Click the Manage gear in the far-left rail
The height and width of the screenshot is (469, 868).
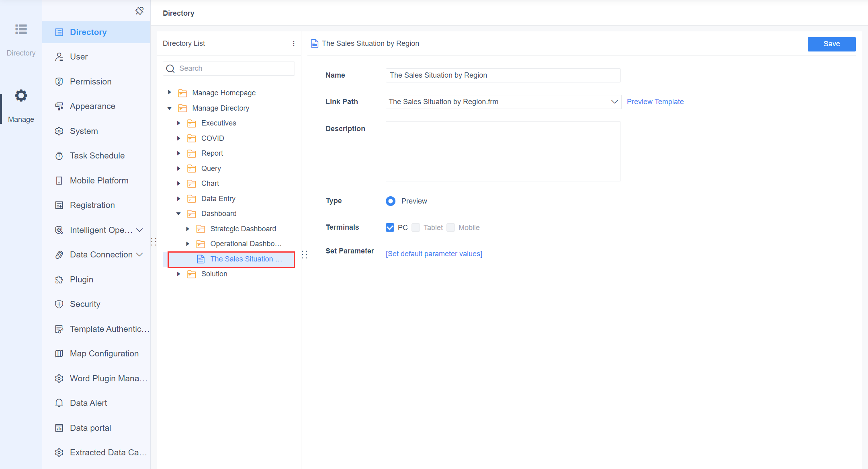(x=21, y=96)
